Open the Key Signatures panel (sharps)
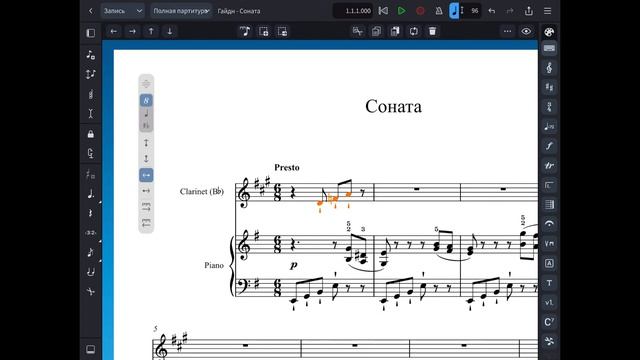 click(549, 87)
